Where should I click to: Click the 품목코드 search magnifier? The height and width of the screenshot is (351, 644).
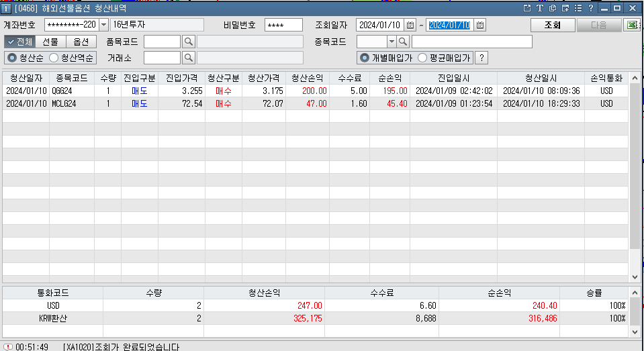coord(189,42)
